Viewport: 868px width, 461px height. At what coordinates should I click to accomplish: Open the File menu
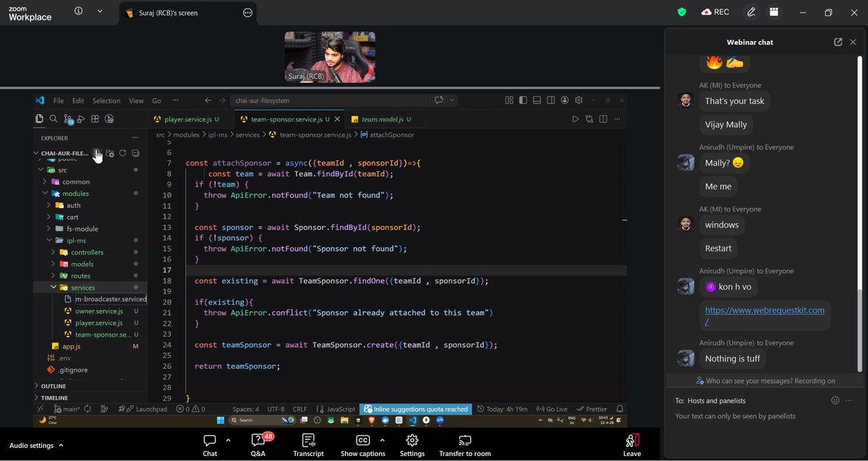pyautogui.click(x=59, y=100)
